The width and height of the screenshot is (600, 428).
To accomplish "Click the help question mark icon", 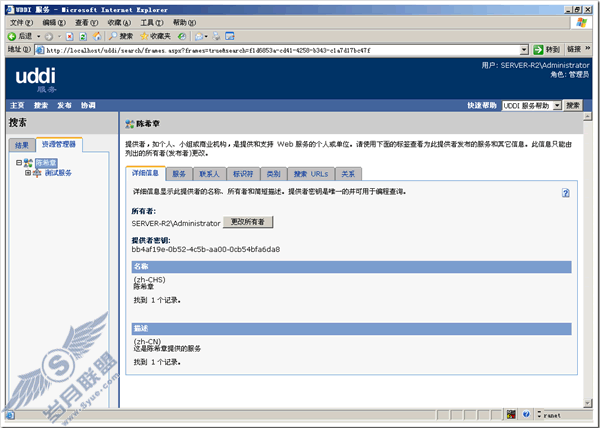I will [566, 193].
